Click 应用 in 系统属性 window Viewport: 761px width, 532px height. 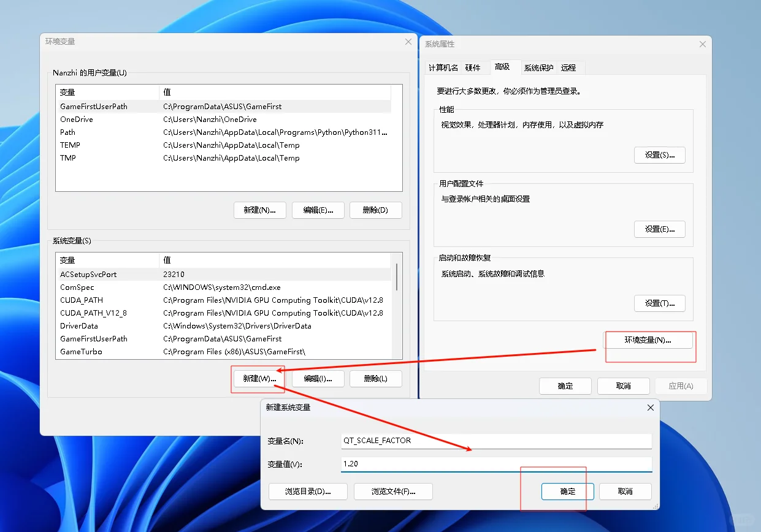[x=681, y=386]
